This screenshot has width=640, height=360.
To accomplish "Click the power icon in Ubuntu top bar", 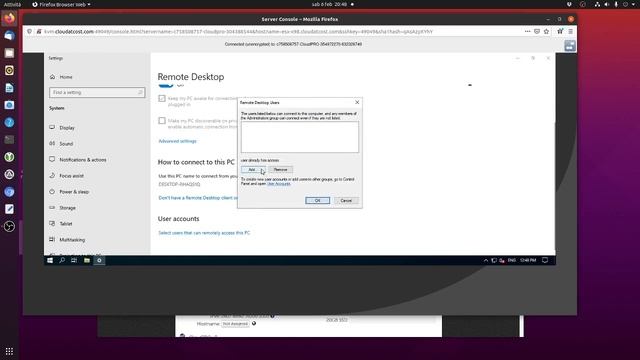I will pos(625,4).
